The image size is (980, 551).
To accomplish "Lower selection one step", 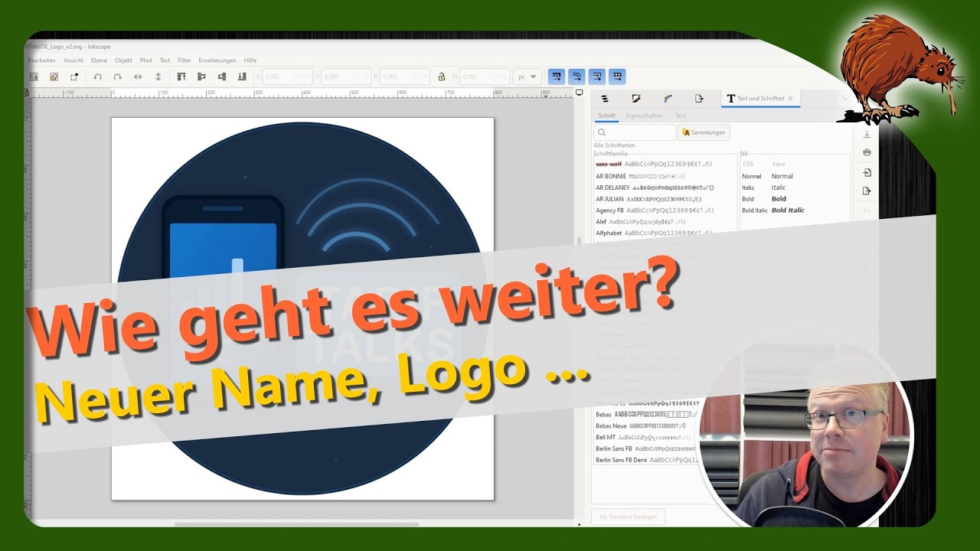I will (222, 77).
